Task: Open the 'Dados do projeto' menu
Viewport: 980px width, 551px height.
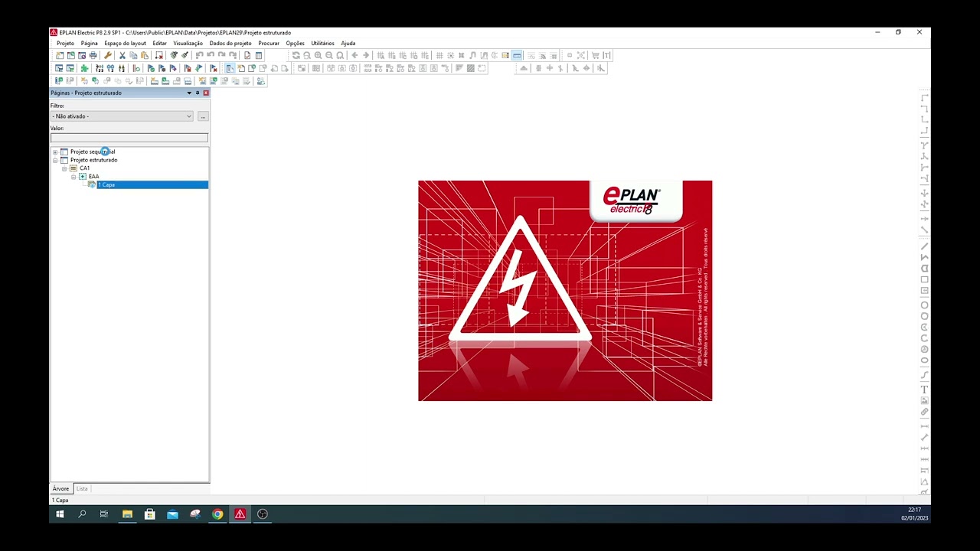Action: tap(230, 43)
